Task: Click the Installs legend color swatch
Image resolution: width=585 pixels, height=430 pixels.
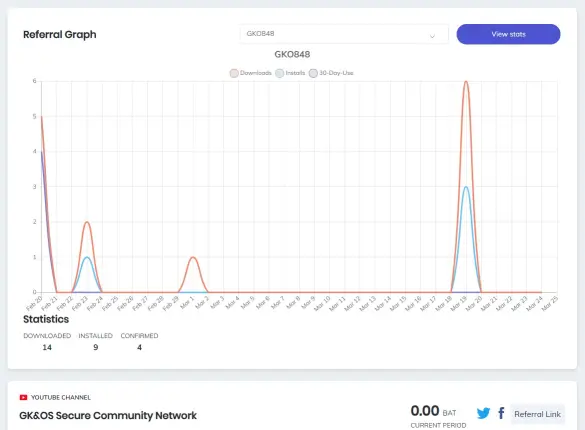Action: [279, 73]
